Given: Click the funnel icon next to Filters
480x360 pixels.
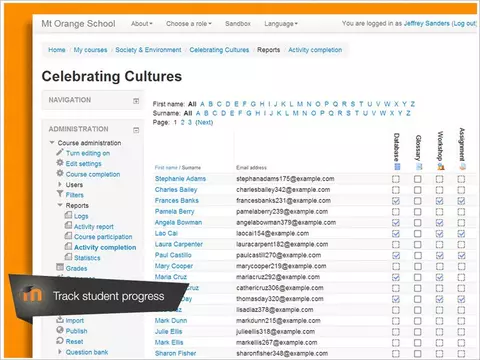Looking at the screenshot, I should click(60, 194).
